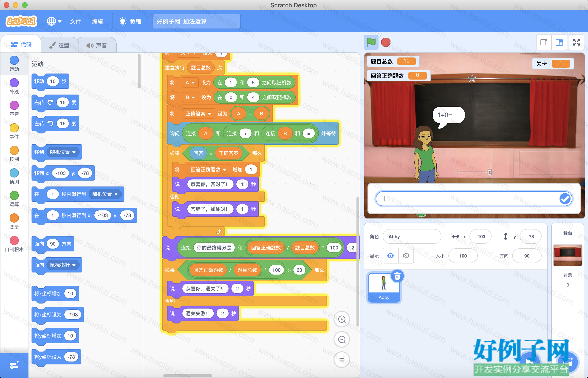Viewport: 588px width, 378px height.
Task: Click the 题目总数 variable monitor on stage
Action: coord(393,61)
